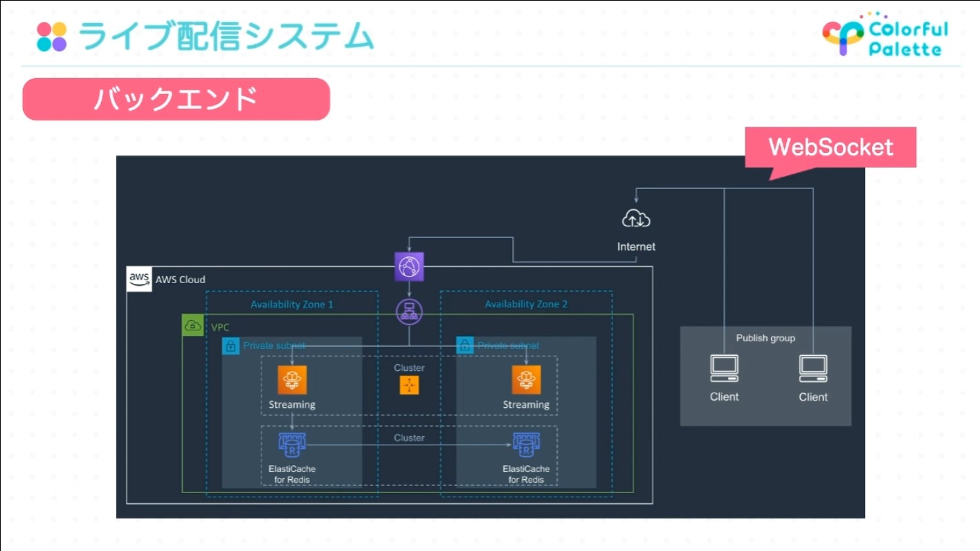This screenshot has width=980, height=551.
Task: Click the purple network icon above AWS Cloud
Action: [409, 267]
